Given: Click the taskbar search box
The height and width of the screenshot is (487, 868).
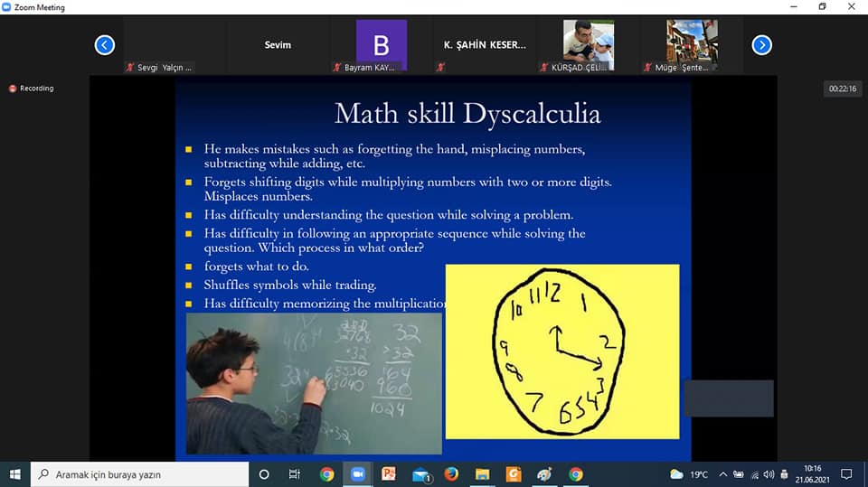Looking at the screenshot, I should [x=140, y=474].
